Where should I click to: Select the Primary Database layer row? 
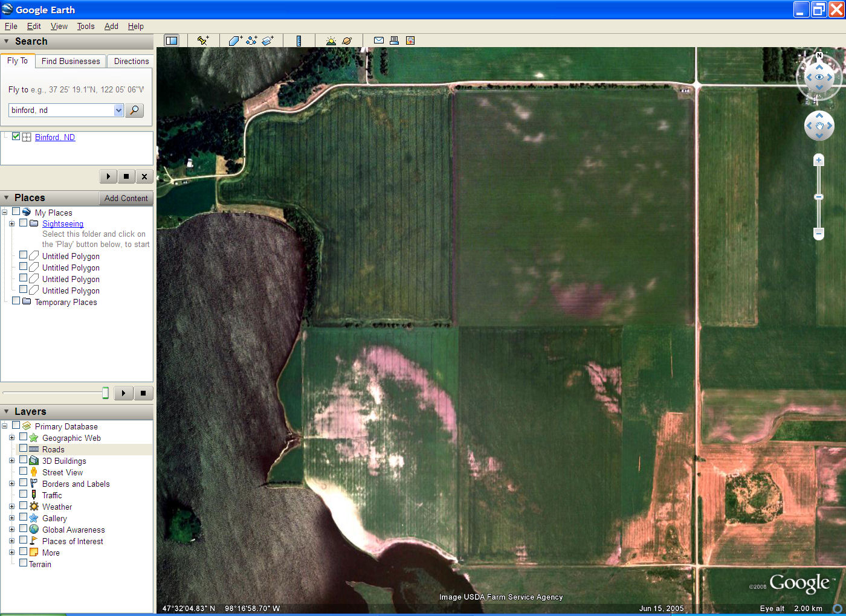66,426
